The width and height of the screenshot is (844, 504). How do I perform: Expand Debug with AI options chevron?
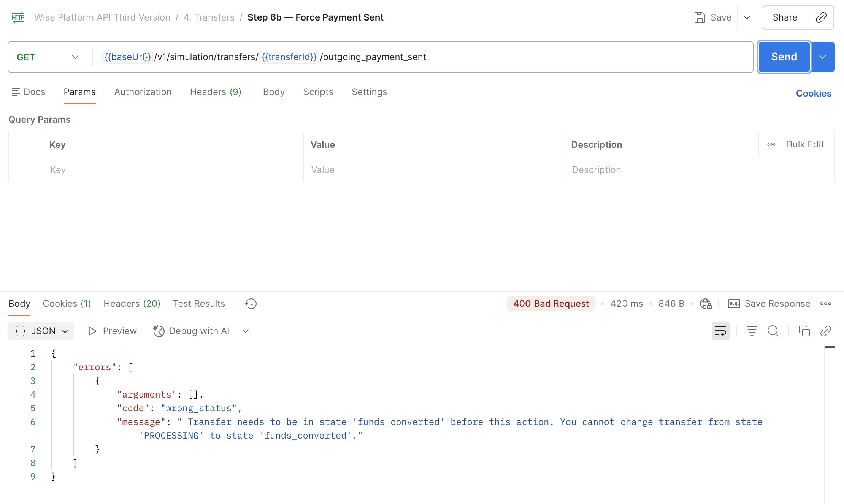tap(246, 331)
